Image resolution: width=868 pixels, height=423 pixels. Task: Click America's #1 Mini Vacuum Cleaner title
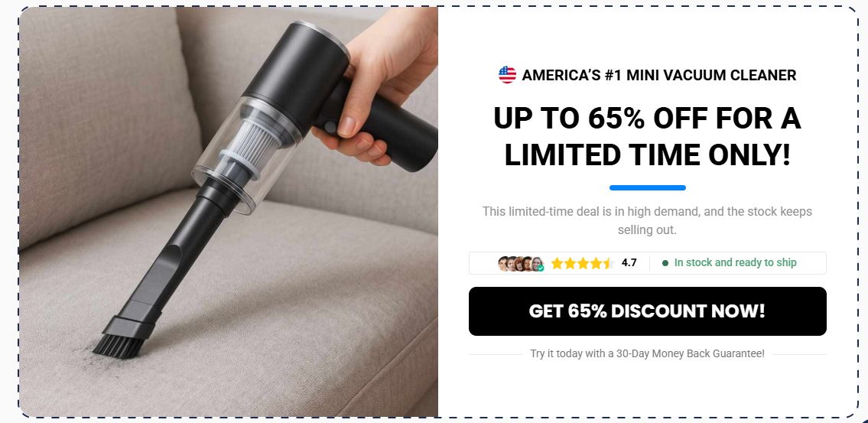658,75
